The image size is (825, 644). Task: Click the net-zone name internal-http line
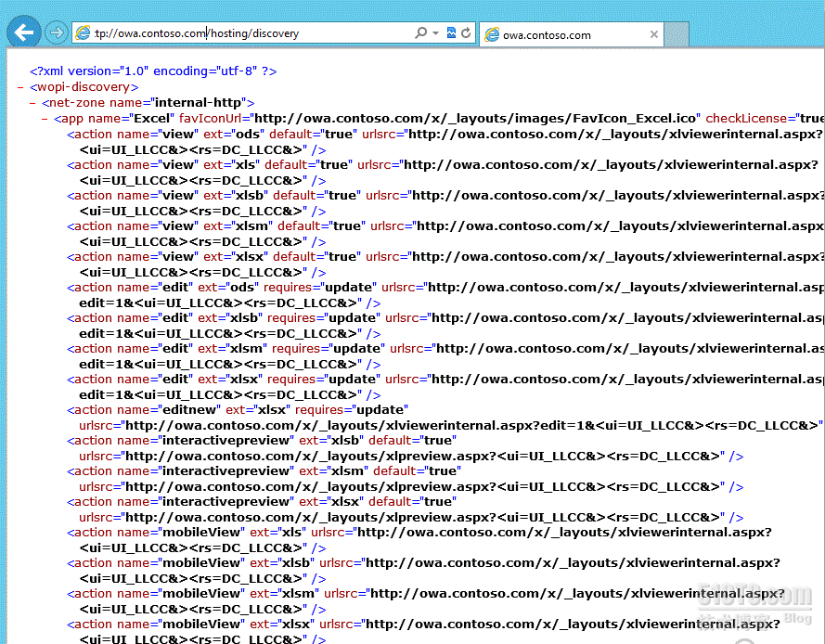(148, 103)
